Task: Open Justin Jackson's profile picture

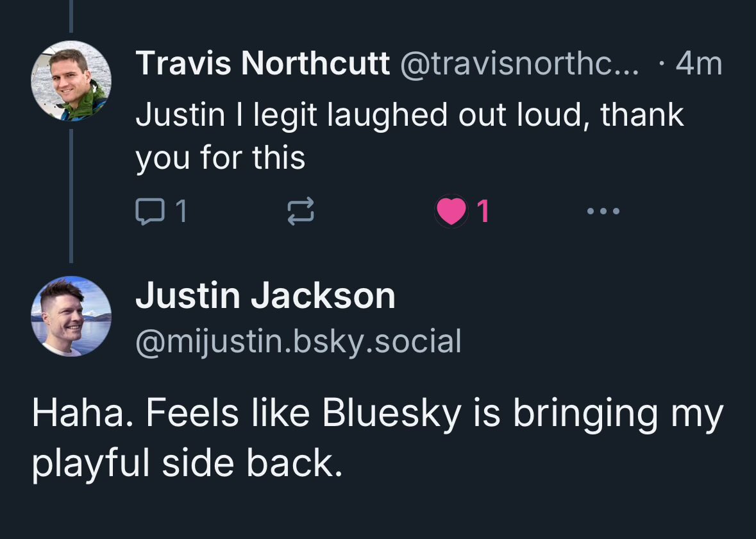Action: 71,316
